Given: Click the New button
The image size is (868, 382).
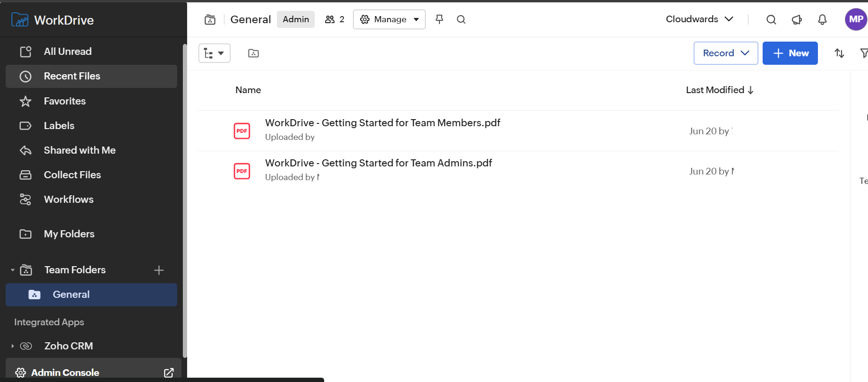Looking at the screenshot, I should [790, 53].
